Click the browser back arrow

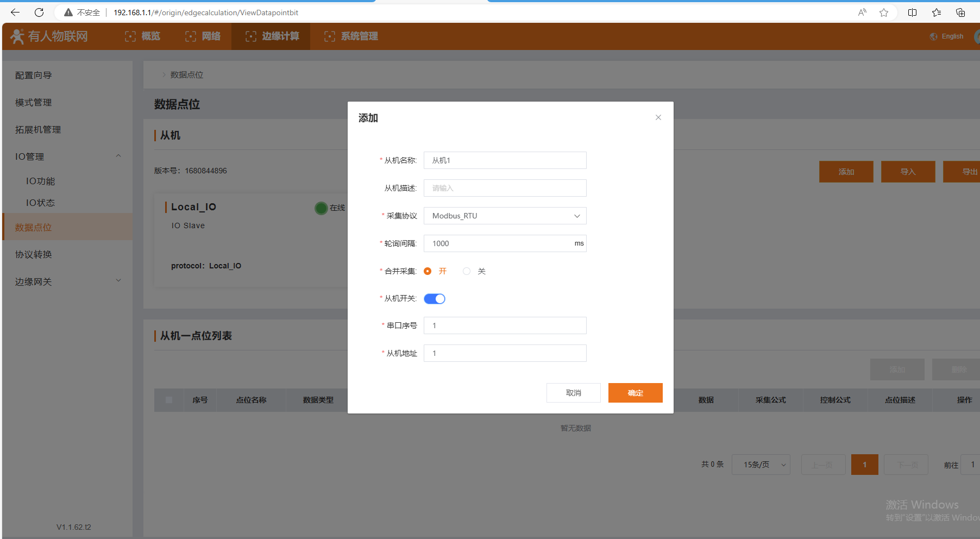tap(15, 12)
